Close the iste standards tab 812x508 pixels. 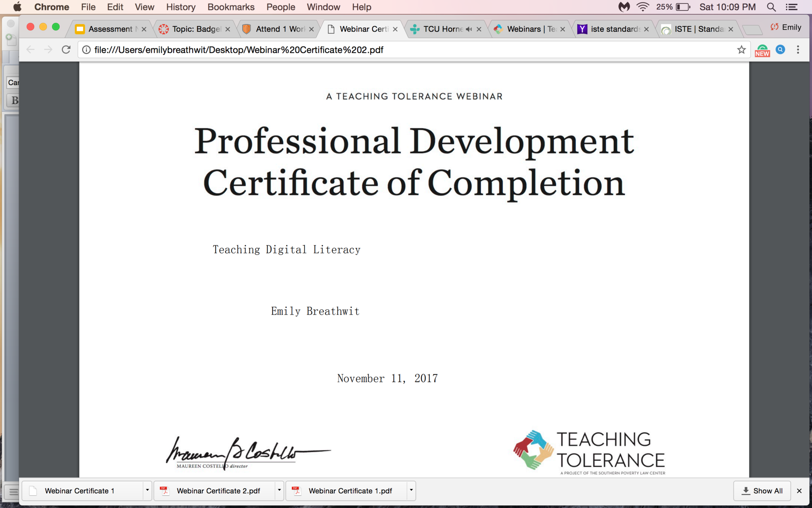pos(646,29)
